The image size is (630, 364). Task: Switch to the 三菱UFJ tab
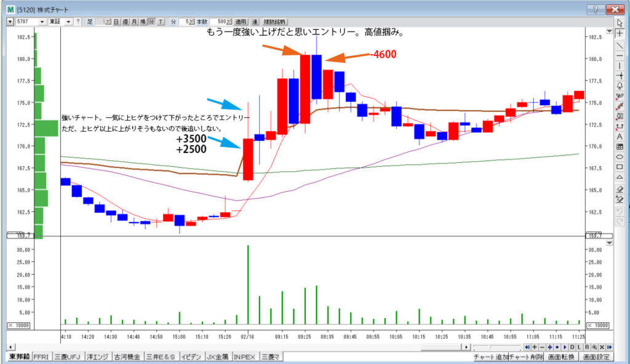point(65,357)
